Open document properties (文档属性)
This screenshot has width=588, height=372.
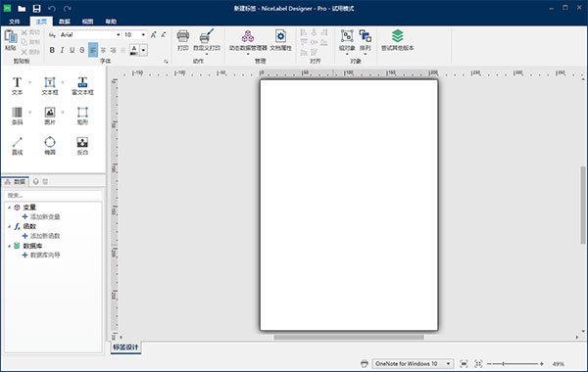[280, 40]
